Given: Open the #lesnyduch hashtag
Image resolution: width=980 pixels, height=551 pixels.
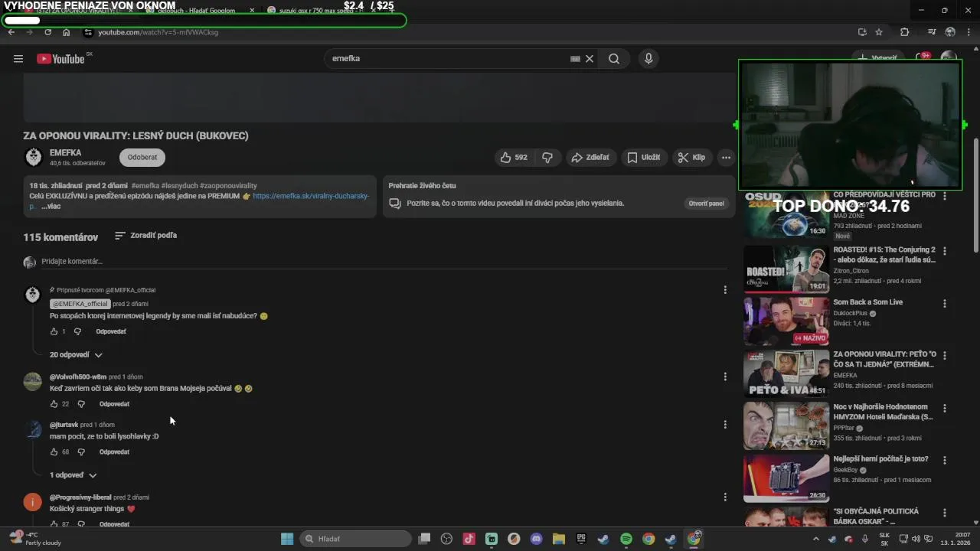Looking at the screenshot, I should 179,186.
